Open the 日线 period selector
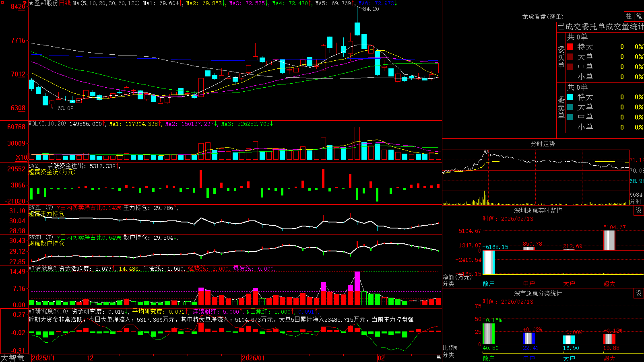644x362 pixels. point(65,3)
